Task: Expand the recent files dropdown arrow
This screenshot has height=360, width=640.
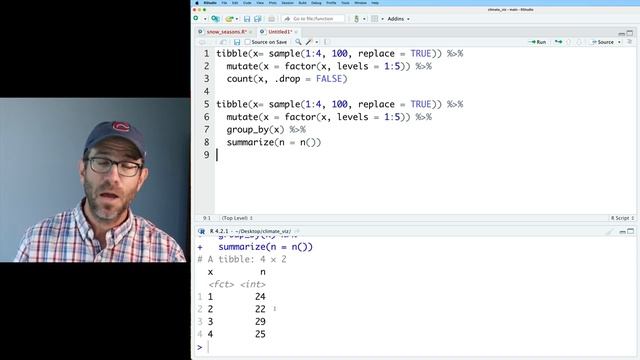Action: point(237,19)
